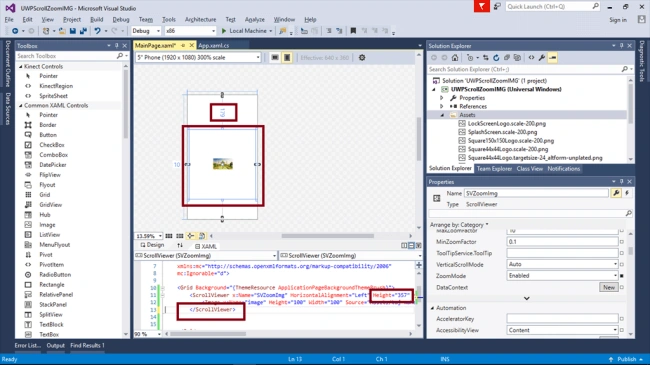Open designer device preview settings gear
This screenshot has width=650, height=365.
[x=362, y=58]
